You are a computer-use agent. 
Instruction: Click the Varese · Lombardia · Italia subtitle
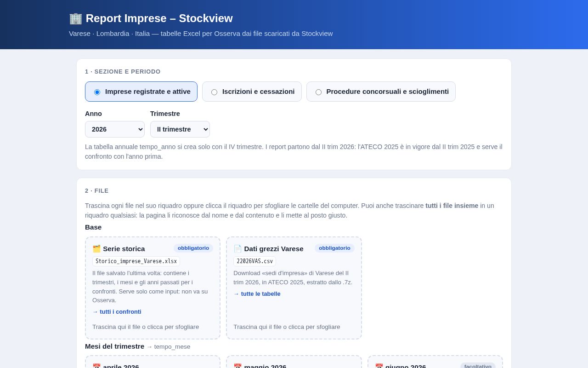pyautogui.click(x=201, y=34)
